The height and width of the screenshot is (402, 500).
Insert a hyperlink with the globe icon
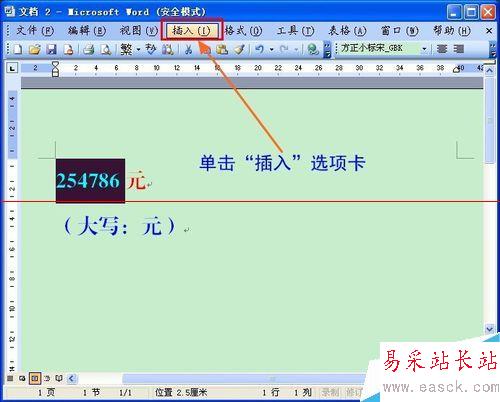(x=313, y=49)
